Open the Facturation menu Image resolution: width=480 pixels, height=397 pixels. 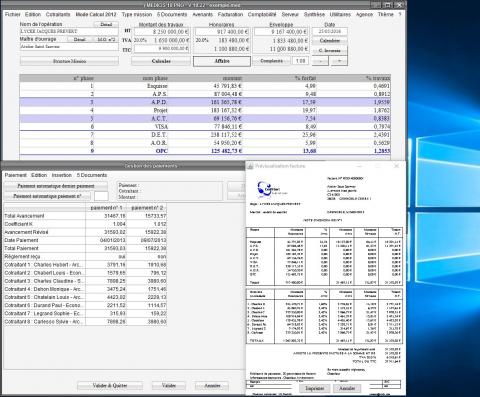point(230,14)
